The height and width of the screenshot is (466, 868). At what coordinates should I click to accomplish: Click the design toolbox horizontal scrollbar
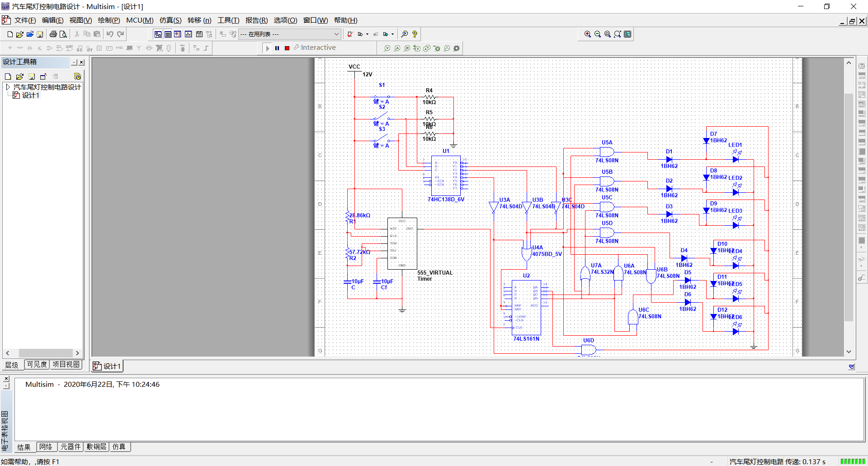click(42, 353)
